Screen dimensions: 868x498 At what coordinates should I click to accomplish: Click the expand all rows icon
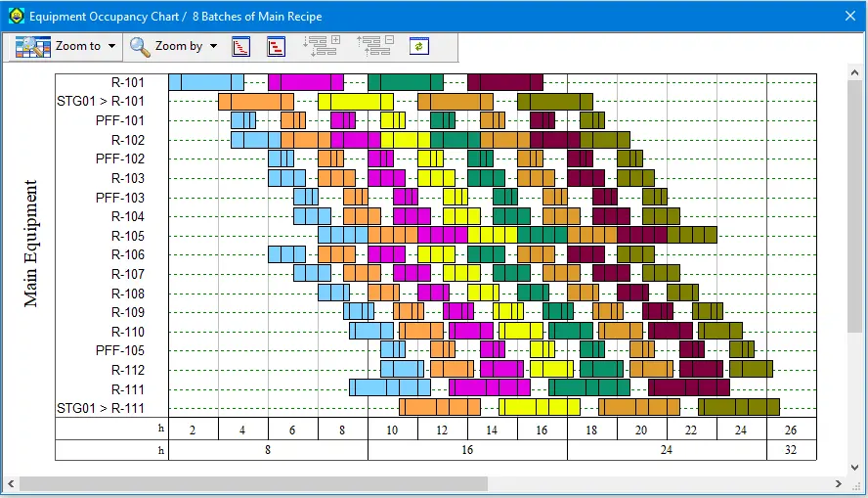tap(321, 46)
